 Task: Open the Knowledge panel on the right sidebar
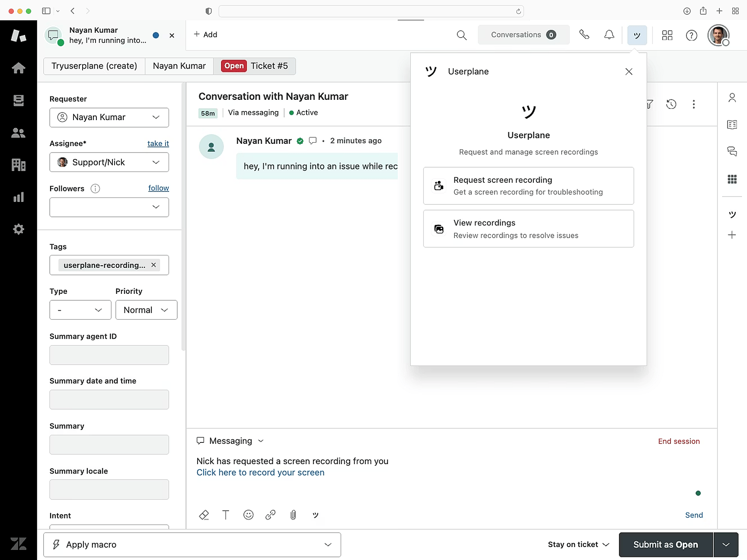(x=732, y=124)
